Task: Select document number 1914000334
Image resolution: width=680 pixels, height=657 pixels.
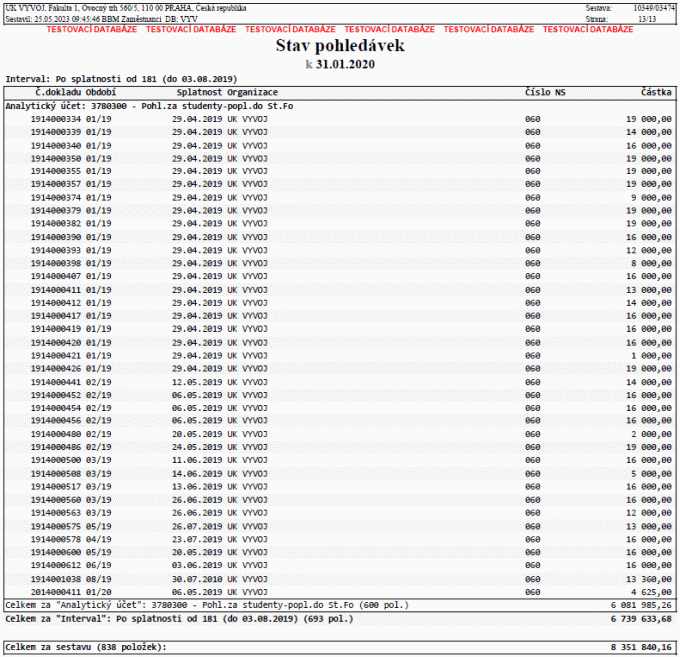Action: click(56, 119)
